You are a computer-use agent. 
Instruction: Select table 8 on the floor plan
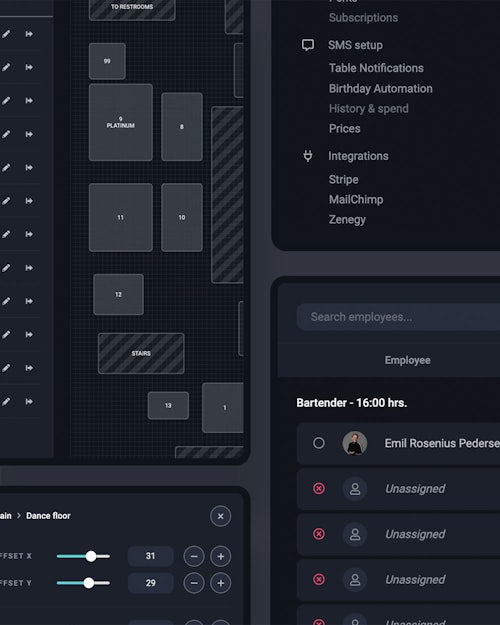point(182,127)
